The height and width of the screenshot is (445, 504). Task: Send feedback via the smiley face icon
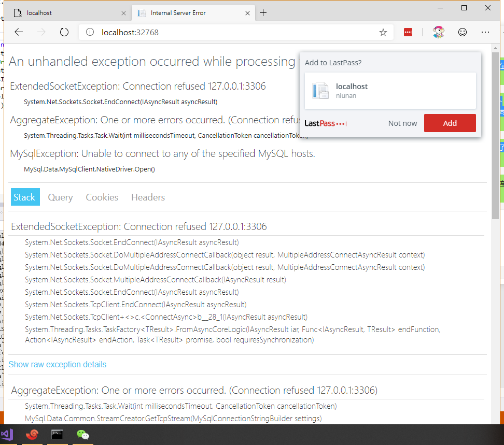(462, 32)
